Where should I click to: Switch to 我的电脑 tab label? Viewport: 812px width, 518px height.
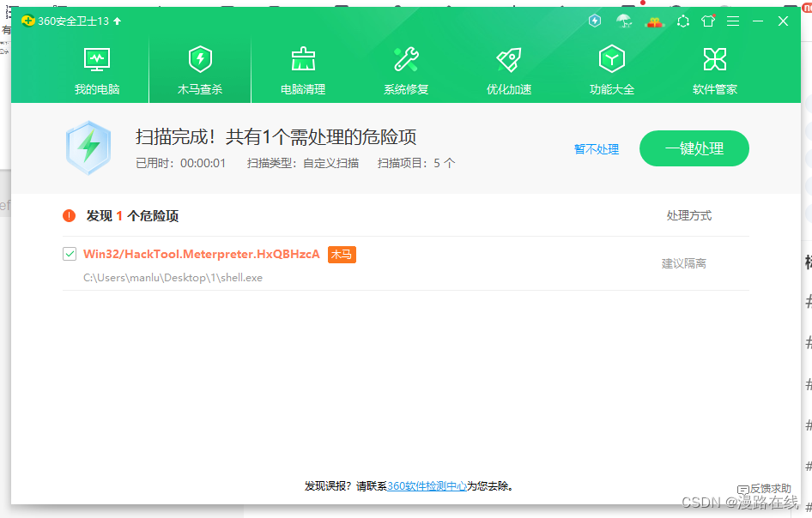click(x=97, y=89)
